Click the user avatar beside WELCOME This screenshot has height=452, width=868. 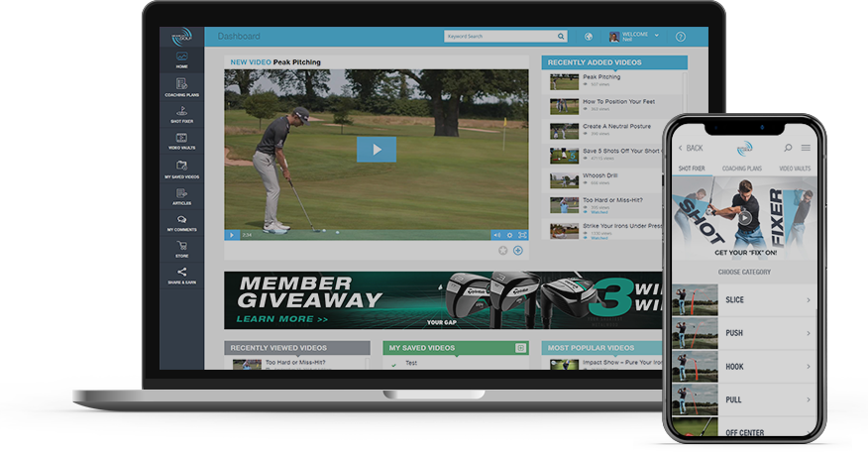[614, 37]
